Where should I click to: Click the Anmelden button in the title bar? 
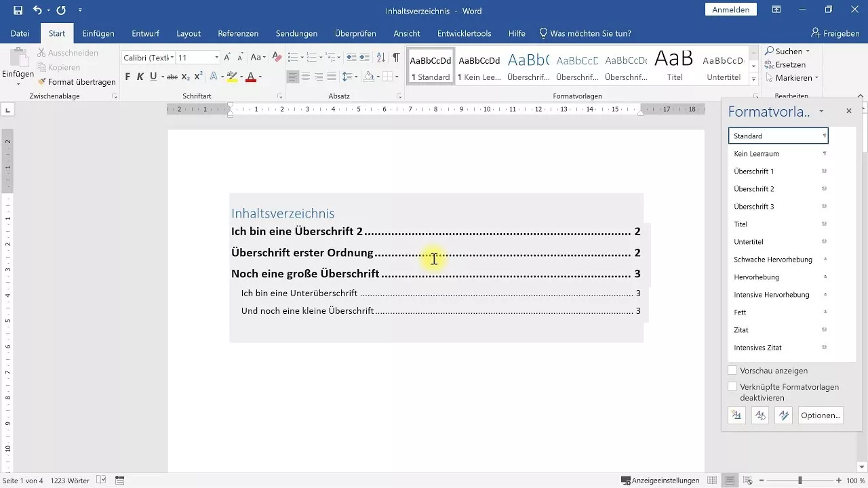tap(731, 9)
